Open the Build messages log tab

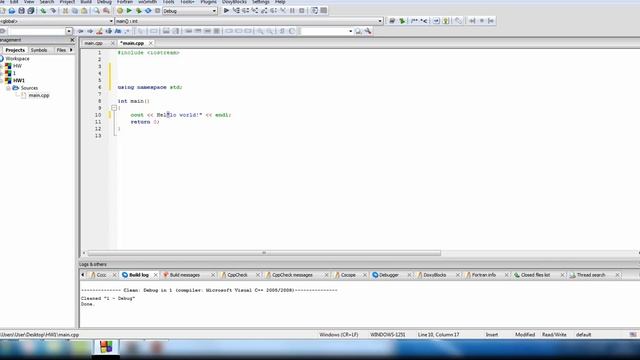(x=184, y=275)
